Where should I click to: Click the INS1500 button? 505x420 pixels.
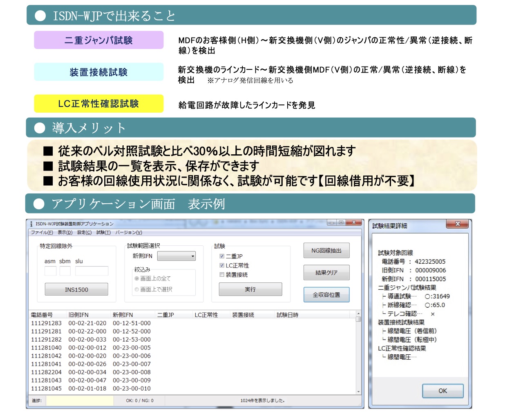tap(76, 289)
